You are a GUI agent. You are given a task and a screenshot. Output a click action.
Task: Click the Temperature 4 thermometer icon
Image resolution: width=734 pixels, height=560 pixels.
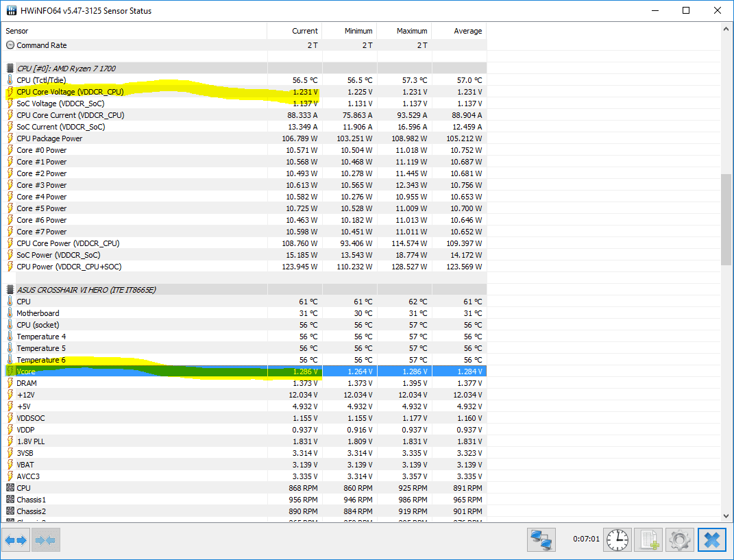(10, 336)
